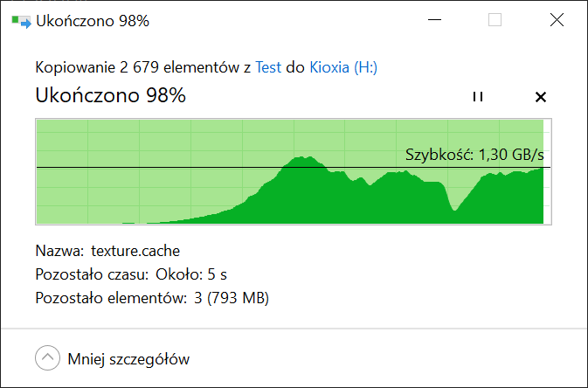Pause the file copy operation
The image size is (588, 388).
point(478,97)
